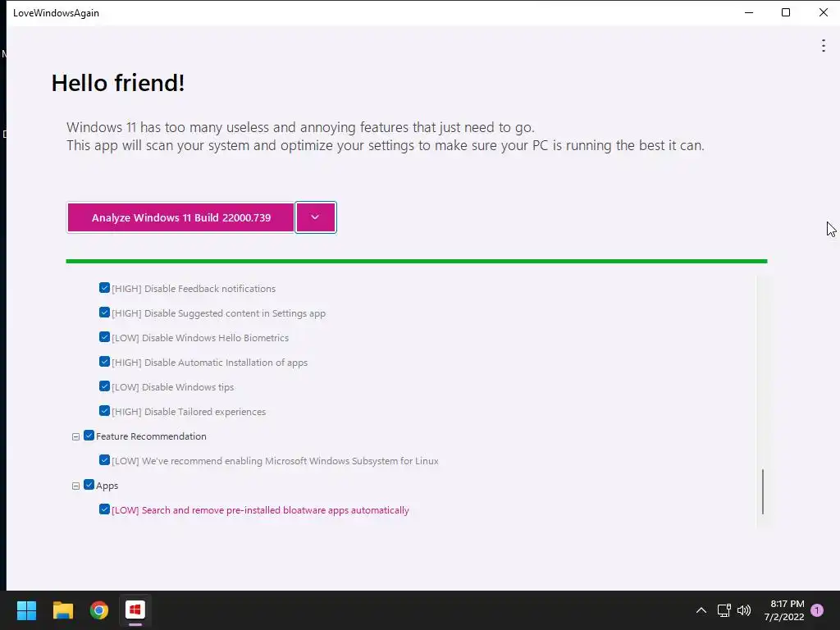The width and height of the screenshot is (840, 630).
Task: Uncheck Disable Feedback notifications
Action: [x=104, y=288]
